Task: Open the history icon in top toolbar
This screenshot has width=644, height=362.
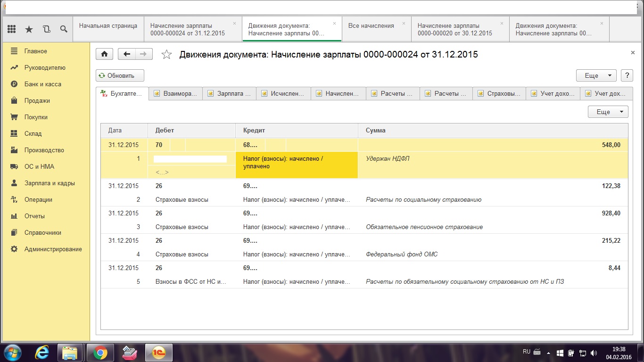Action: pyautogui.click(x=46, y=29)
